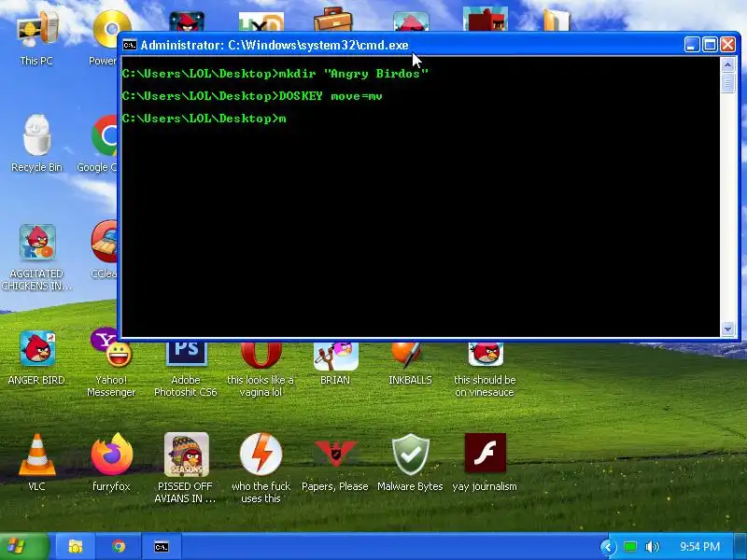Click the mkdir "Angry Birdos" command line
The width and height of the screenshot is (747, 560).
(x=275, y=74)
